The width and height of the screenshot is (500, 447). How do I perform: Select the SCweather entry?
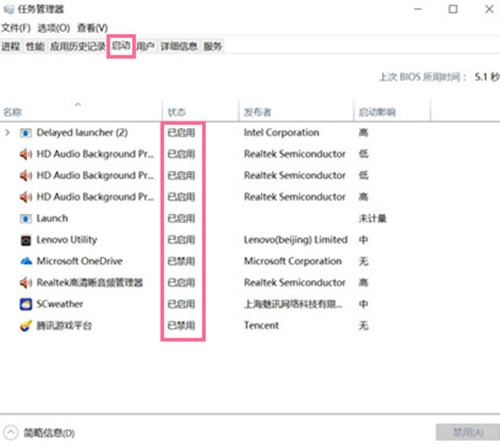[x=60, y=304]
